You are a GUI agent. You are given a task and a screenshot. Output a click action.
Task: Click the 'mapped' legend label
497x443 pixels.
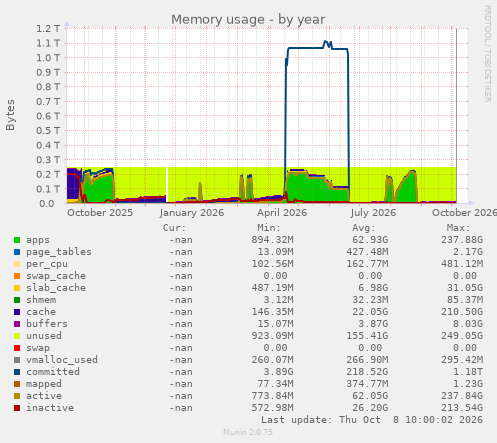coord(44,384)
